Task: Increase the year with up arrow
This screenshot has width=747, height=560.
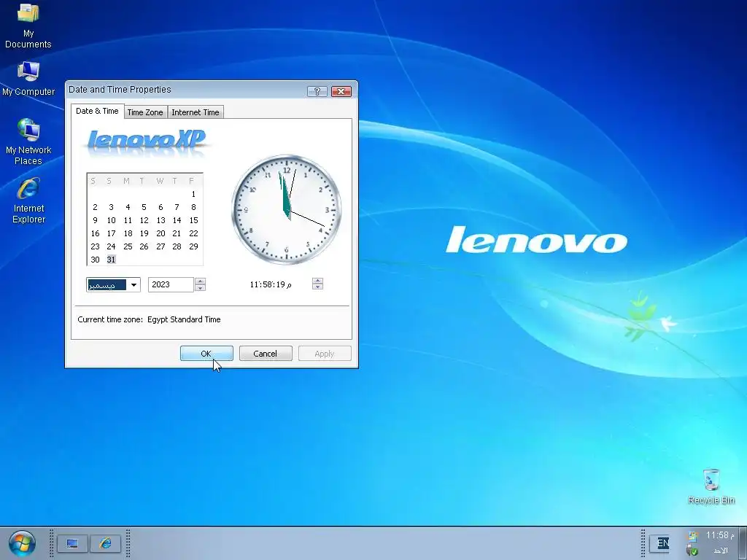Action: point(201,281)
